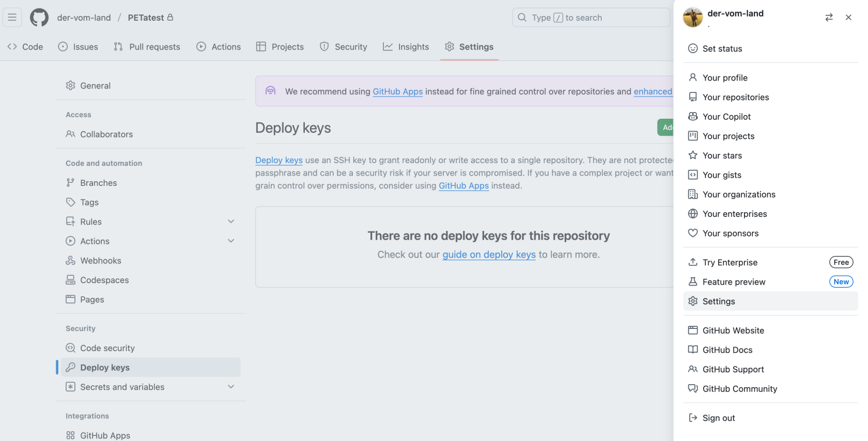Click the Rules sidebar icon
The image size is (868, 441).
click(70, 222)
